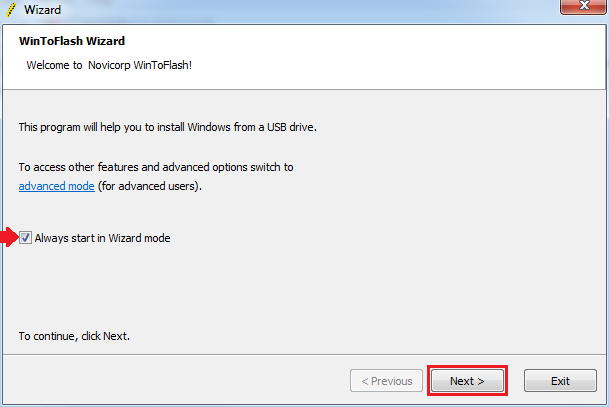Click the '(for advanced users).' text
The width and height of the screenshot is (609, 407).
tap(150, 186)
